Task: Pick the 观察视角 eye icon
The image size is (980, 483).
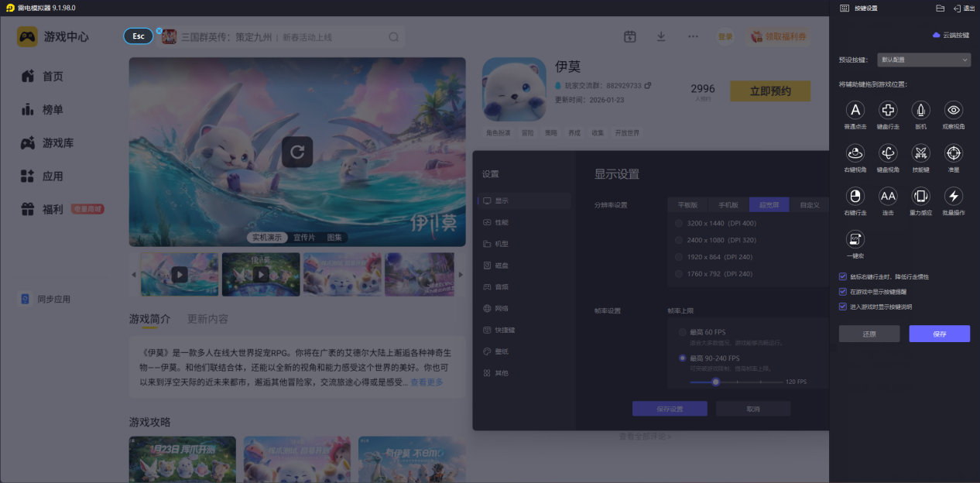Action: click(954, 110)
